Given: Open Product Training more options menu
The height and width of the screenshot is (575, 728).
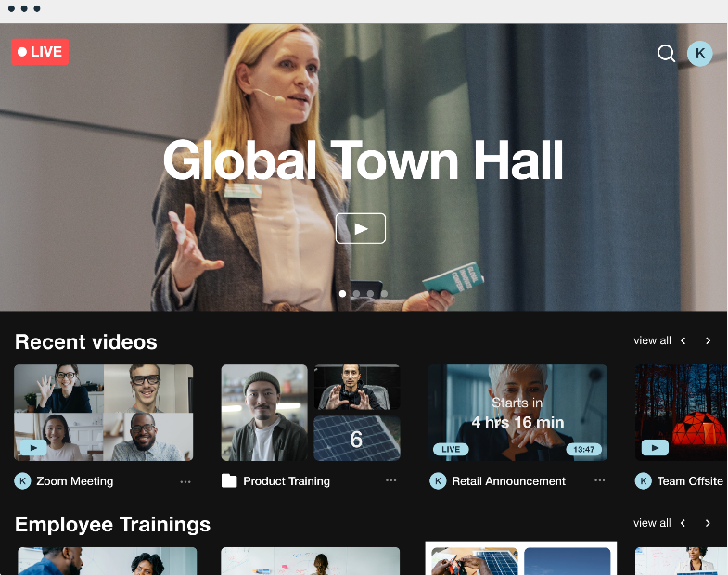Looking at the screenshot, I should coord(390,480).
